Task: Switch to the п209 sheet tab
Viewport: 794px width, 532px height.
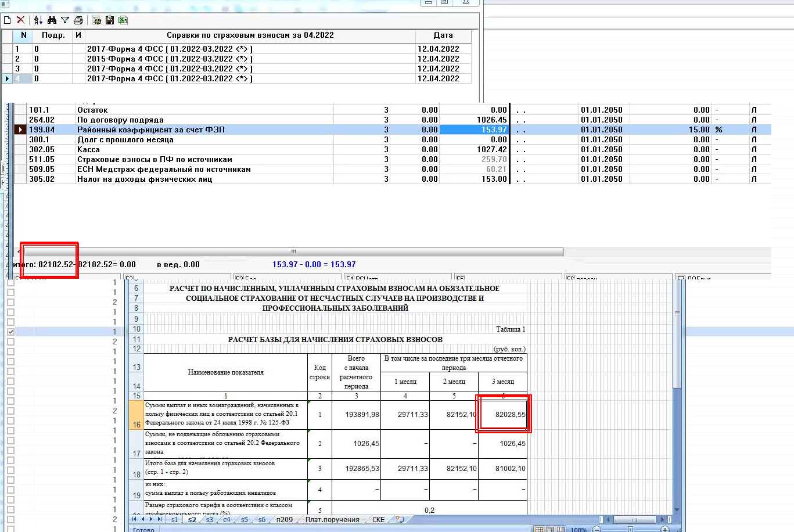Action: pos(284,520)
